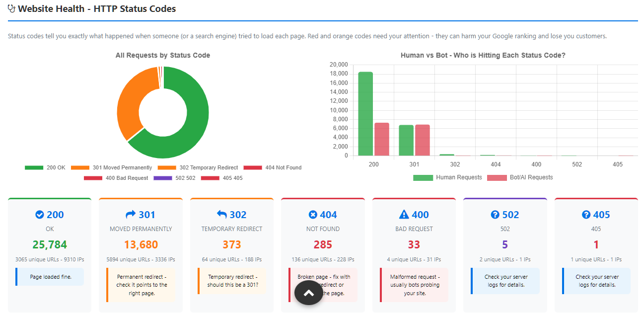Click '64 unique URLs - 188 IPs' text
This screenshot has height=317, width=644.
tap(232, 259)
